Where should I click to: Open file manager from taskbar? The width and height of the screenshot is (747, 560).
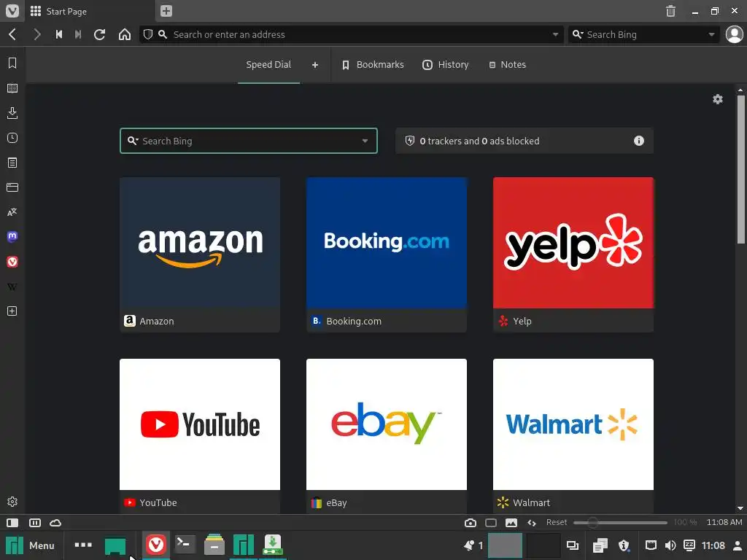[214, 544]
